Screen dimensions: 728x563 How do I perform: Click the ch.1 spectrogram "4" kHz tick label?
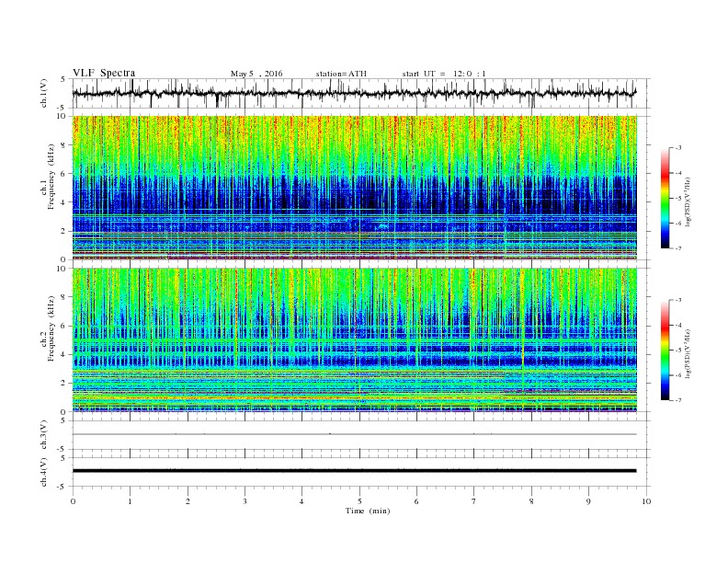63,202
